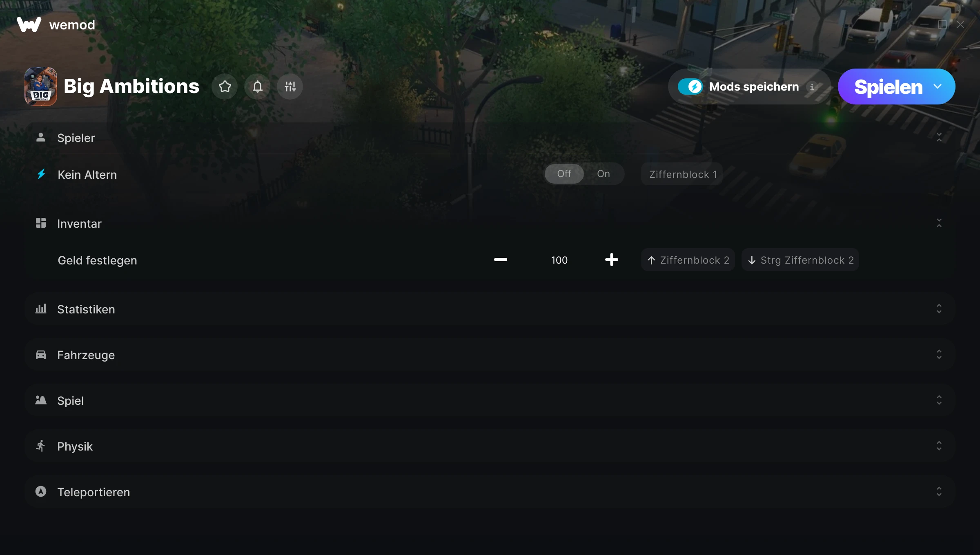Set Kein Altern to On
980x555 pixels.
[603, 174]
